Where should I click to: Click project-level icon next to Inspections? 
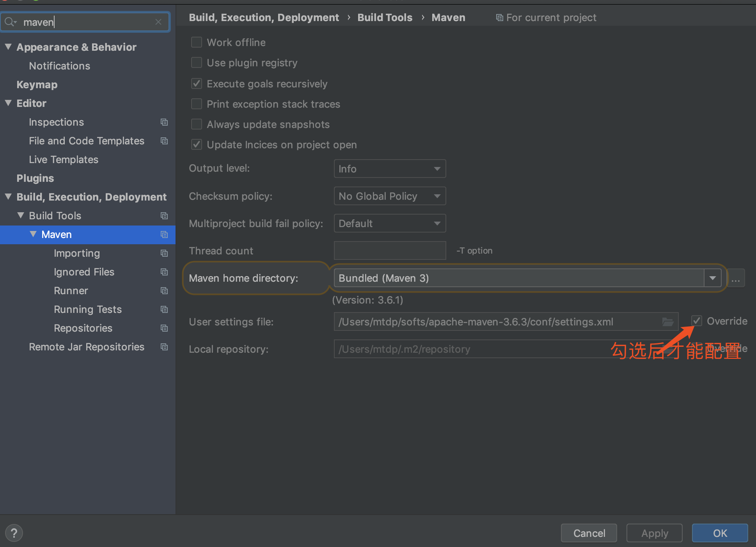tap(164, 122)
